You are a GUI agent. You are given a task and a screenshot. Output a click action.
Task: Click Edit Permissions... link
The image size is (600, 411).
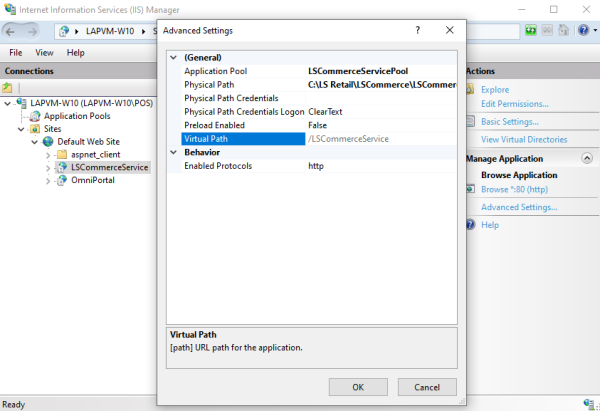coord(515,104)
